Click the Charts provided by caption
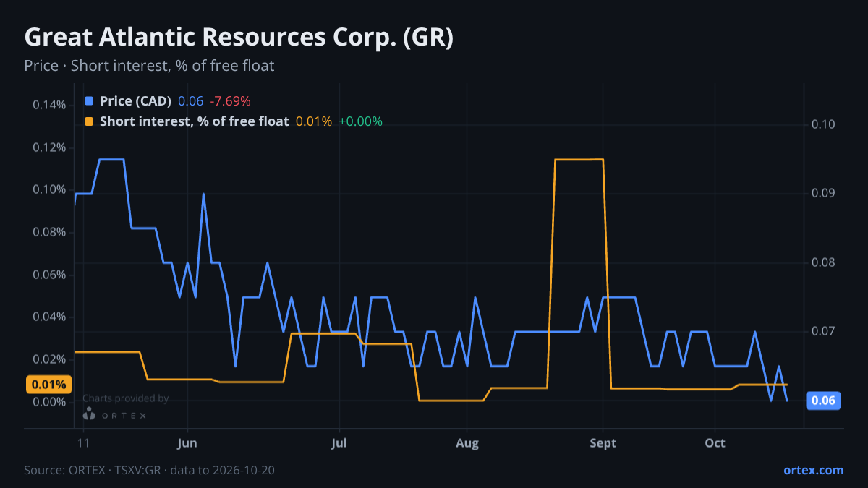Viewport: 868px width, 488px height. [126, 398]
